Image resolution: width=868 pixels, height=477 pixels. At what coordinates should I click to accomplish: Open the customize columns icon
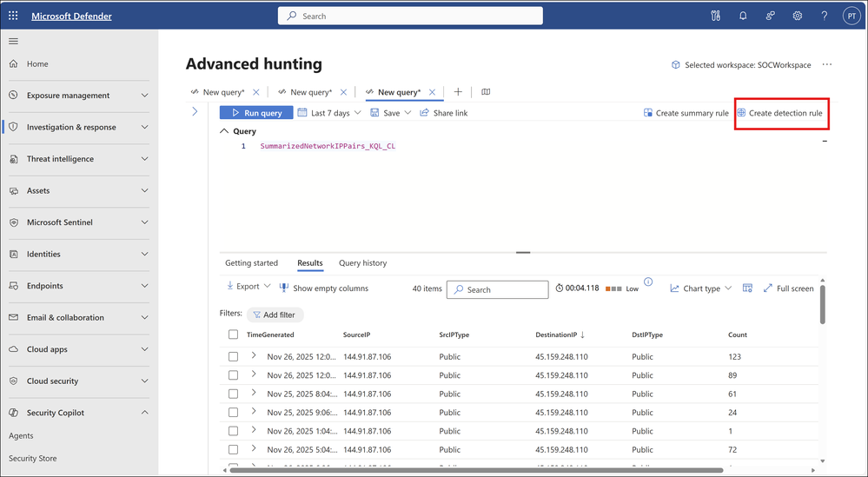click(x=747, y=288)
